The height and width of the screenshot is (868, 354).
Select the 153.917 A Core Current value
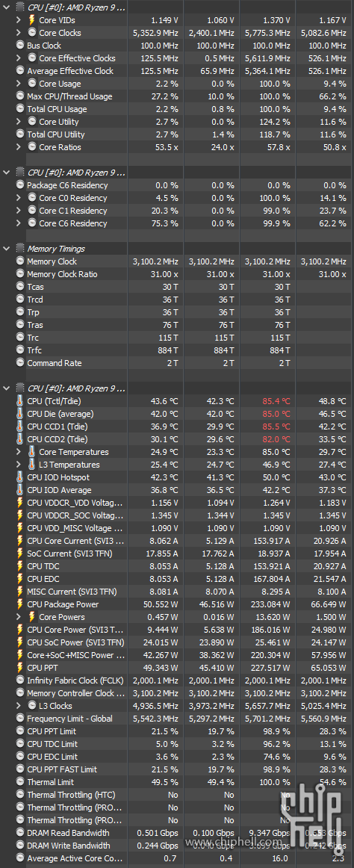pyautogui.click(x=271, y=541)
